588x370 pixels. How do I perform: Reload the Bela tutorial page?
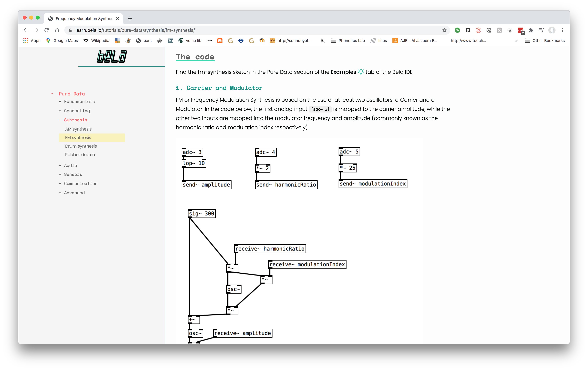47,30
